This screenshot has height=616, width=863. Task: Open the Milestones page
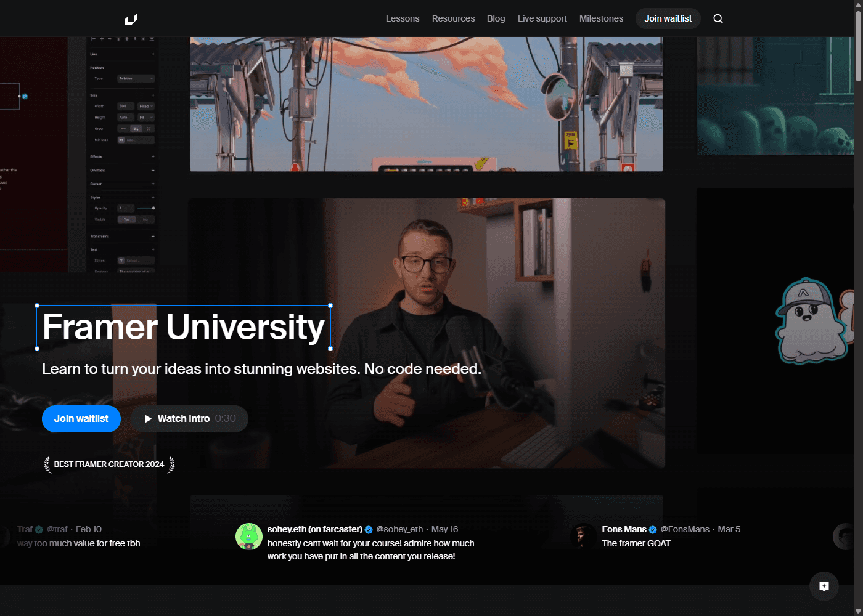601,18
